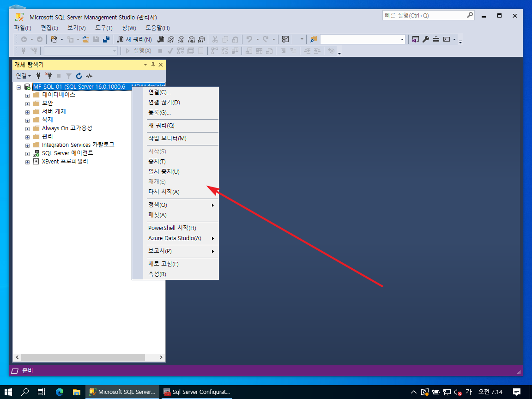The image size is (532, 399).
Task: Refresh Object Explorer with circular arrow icon
Action: [x=79, y=76]
